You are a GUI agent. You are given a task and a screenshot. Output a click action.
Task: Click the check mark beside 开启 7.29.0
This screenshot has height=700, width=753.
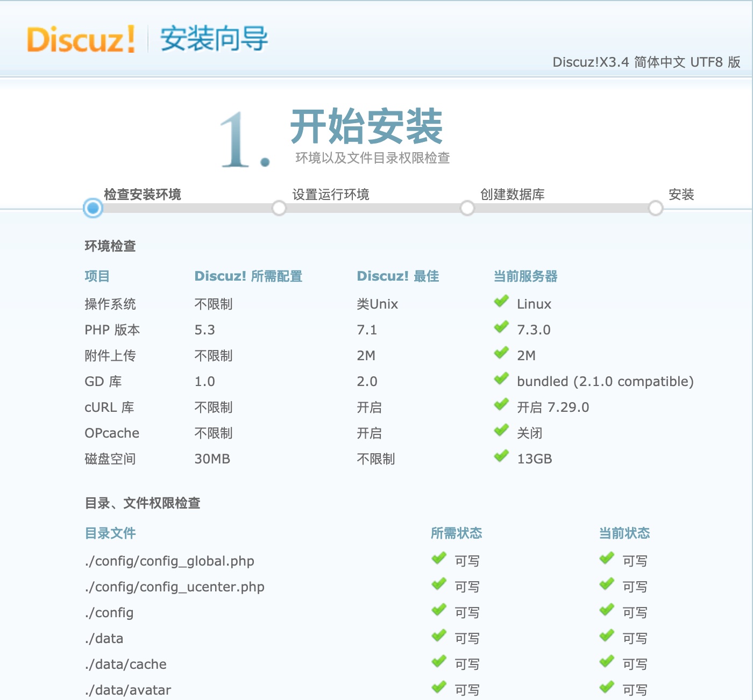pos(501,405)
